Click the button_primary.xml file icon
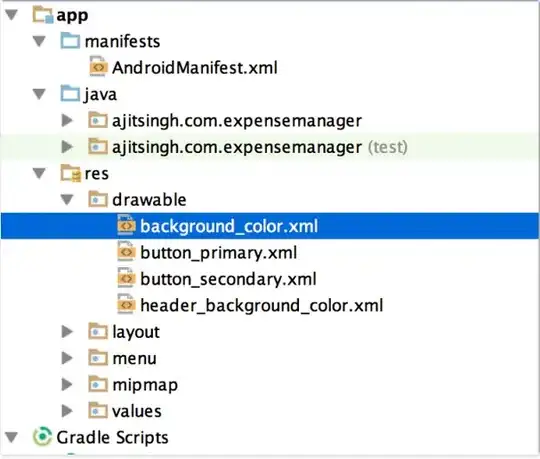The image size is (540, 459). point(126,252)
